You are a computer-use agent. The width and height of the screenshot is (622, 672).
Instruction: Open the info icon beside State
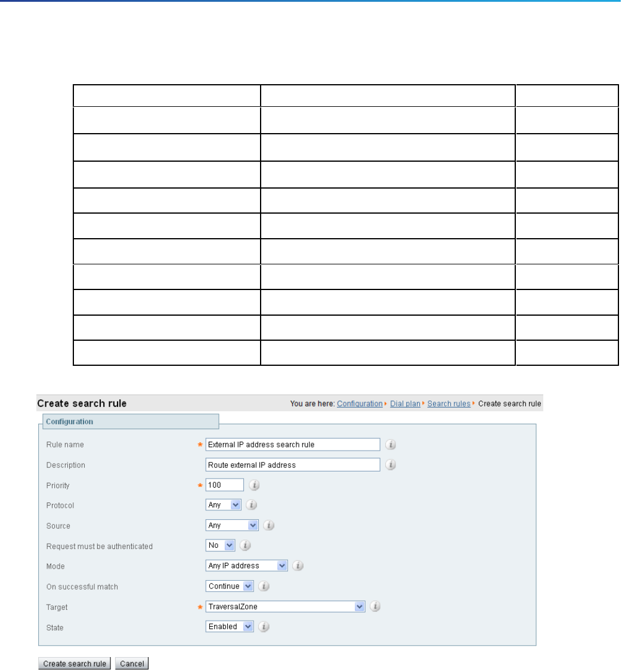264,627
